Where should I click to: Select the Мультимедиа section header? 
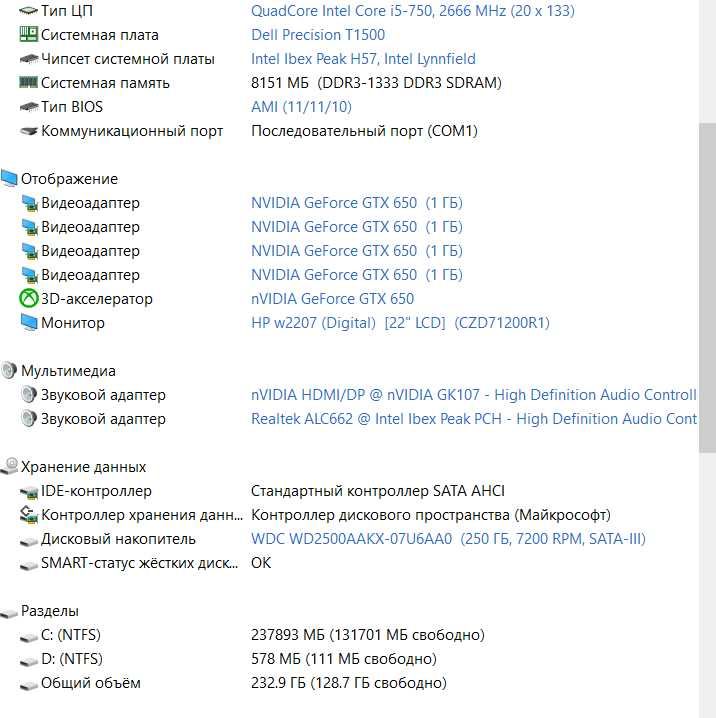(x=68, y=370)
